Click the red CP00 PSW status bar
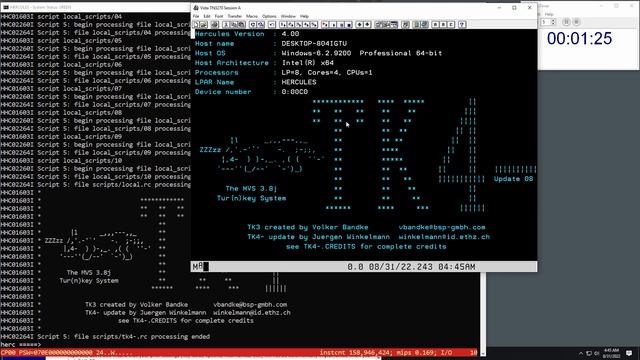This screenshot has height=360, width=640. pyautogui.click(x=239, y=352)
